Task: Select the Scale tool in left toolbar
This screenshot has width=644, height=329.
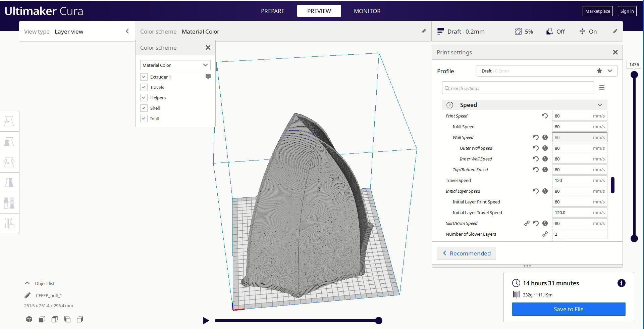Action: tap(9, 142)
